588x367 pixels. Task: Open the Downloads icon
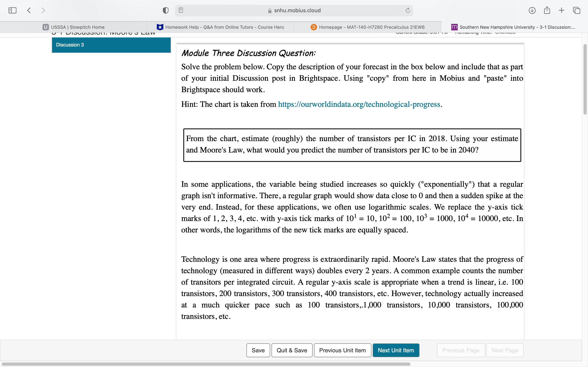tap(532, 10)
